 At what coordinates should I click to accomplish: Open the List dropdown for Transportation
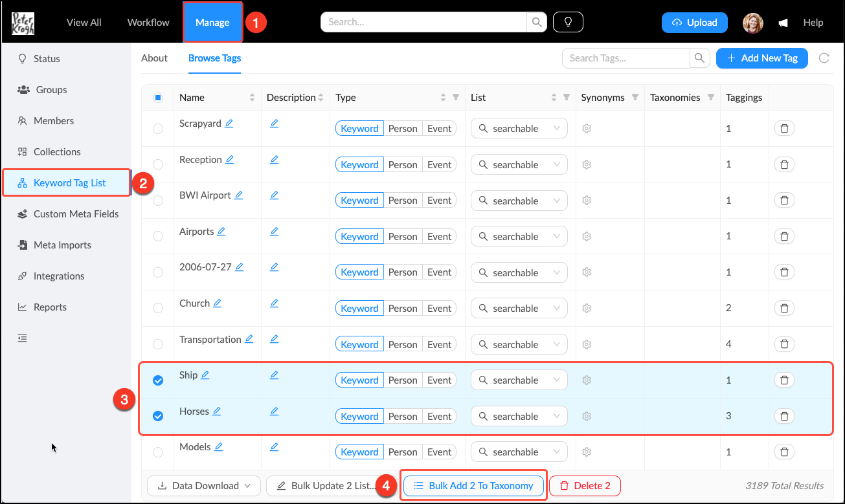(x=519, y=344)
